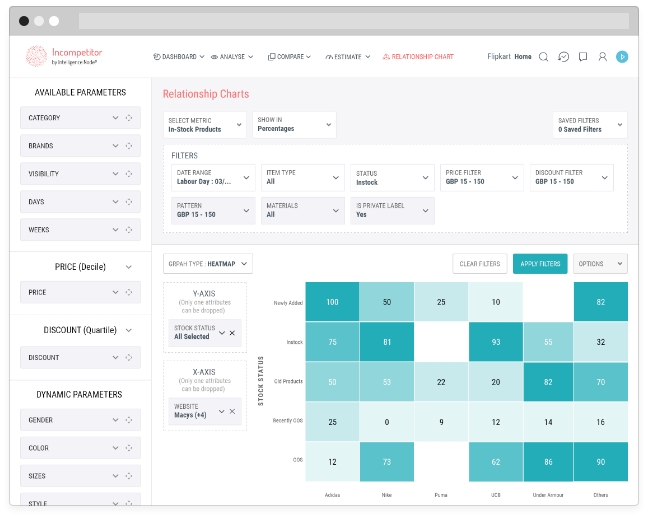Open the Price Filter dropdown
The width and height of the screenshot is (648, 518).
click(482, 178)
